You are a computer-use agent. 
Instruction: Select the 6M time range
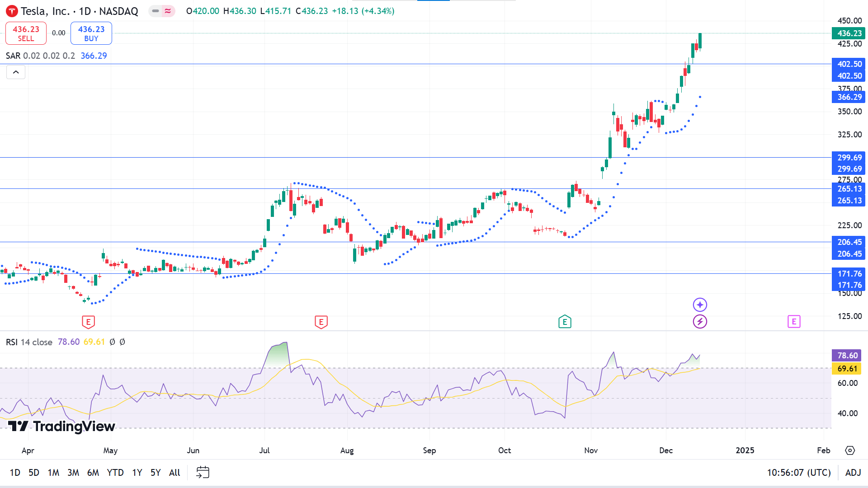pyautogui.click(x=93, y=473)
